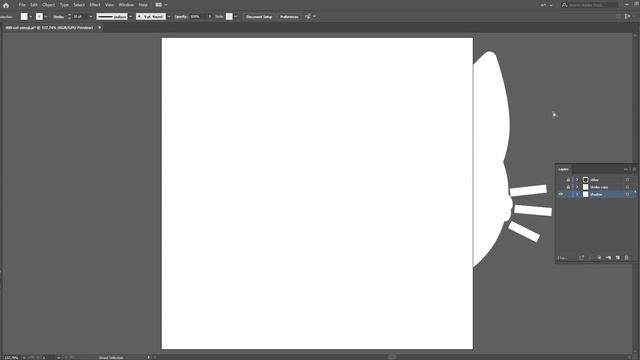Click the Illustrator Home icon
Image resolution: width=640 pixels, height=360 pixels.
tap(6, 5)
